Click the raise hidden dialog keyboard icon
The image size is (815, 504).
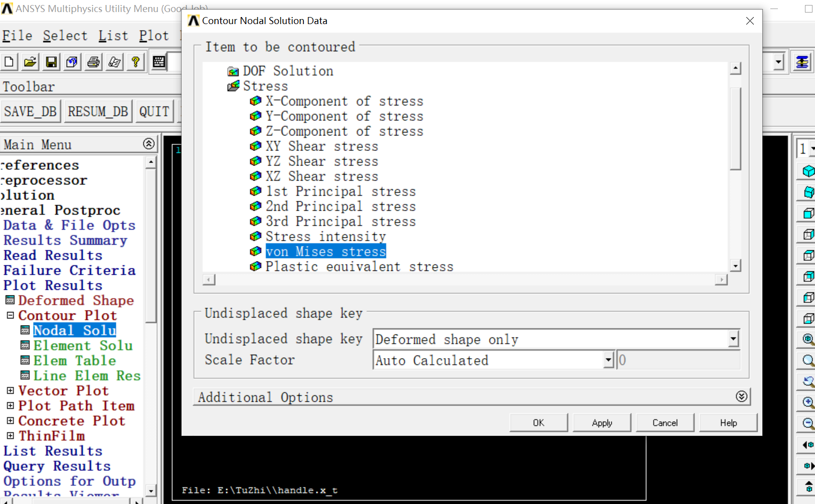tap(158, 61)
